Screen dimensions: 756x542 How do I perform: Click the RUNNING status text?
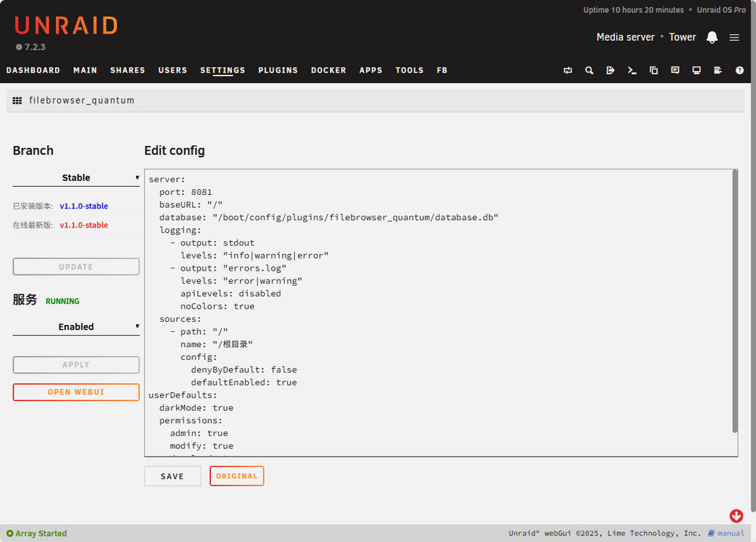pyautogui.click(x=63, y=301)
